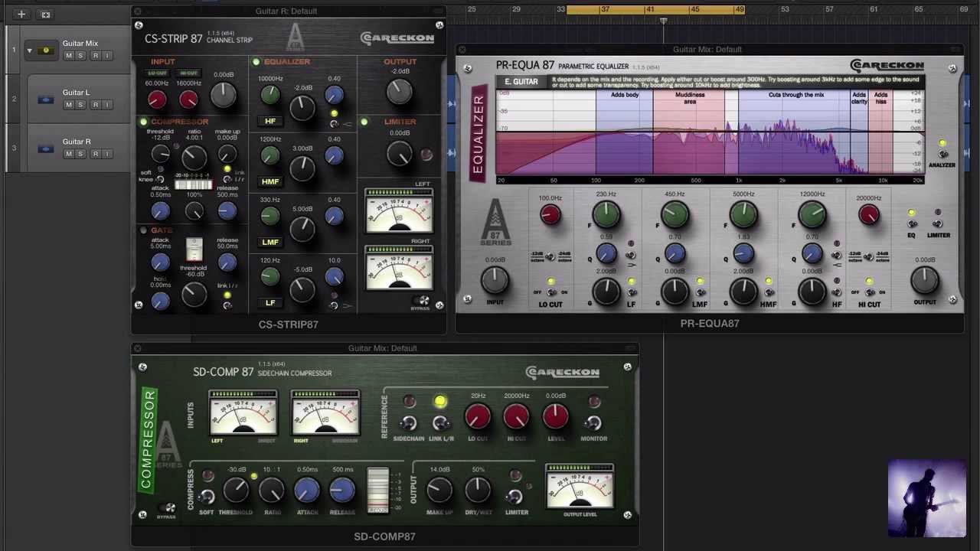Solo the Guitar L track
Viewport: 980px width, 551px height.
80,105
